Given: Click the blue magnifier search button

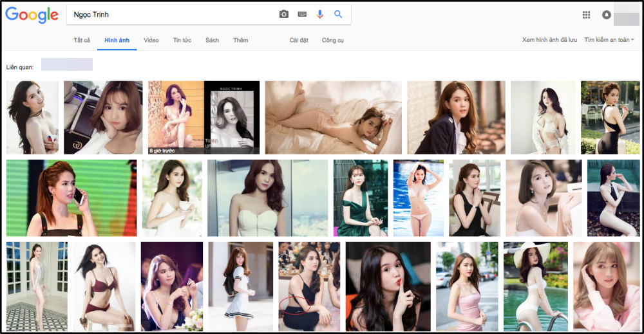Looking at the screenshot, I should pos(338,14).
